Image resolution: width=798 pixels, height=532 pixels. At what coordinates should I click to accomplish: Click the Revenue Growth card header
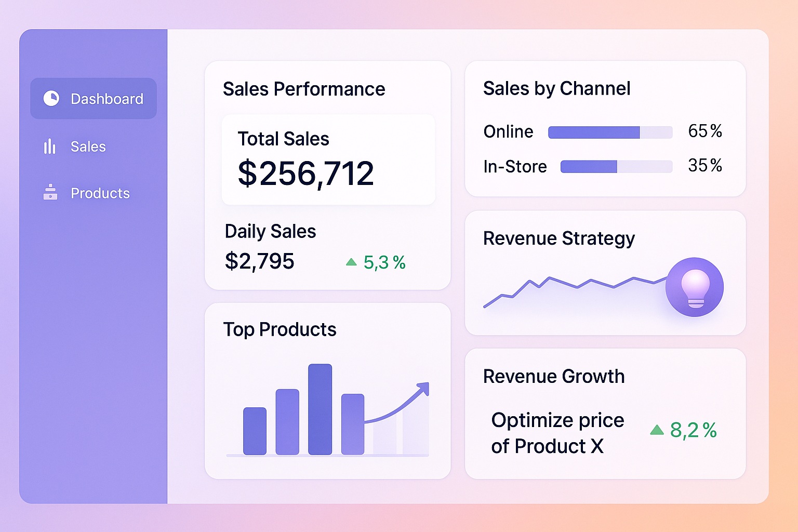(x=553, y=376)
